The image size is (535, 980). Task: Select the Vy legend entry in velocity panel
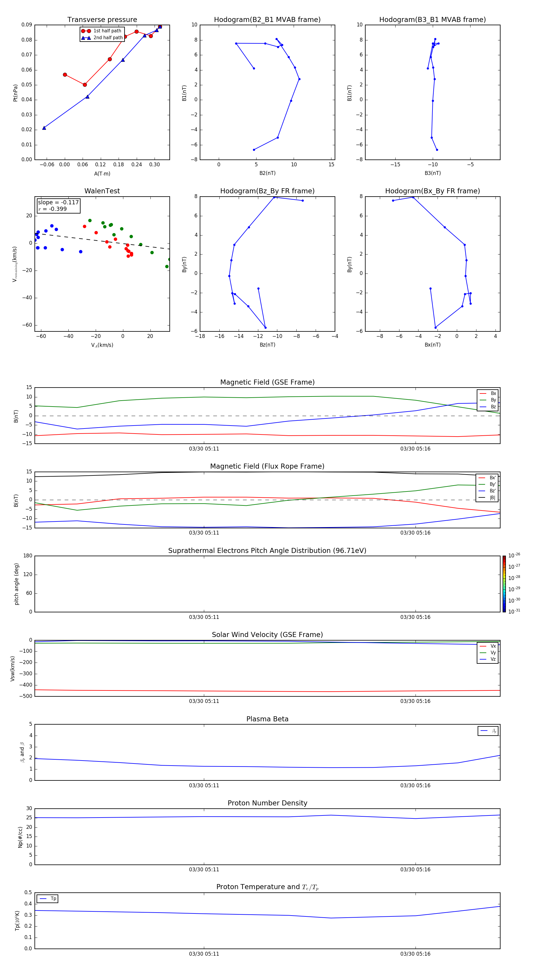[x=488, y=653]
